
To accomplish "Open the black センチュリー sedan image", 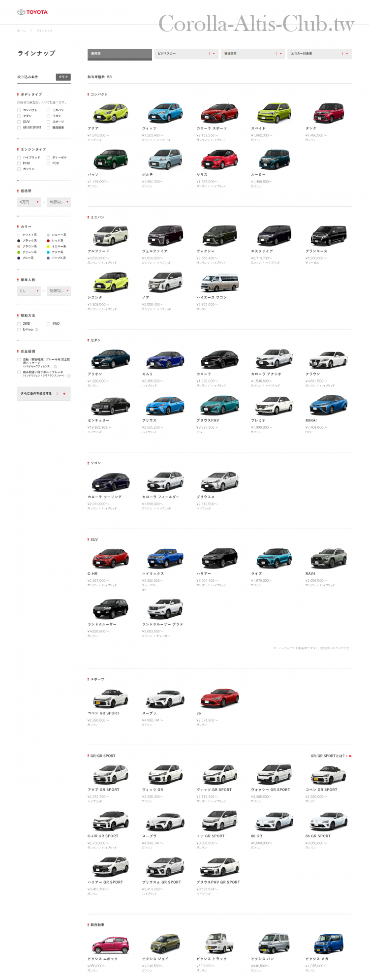I will [111, 405].
